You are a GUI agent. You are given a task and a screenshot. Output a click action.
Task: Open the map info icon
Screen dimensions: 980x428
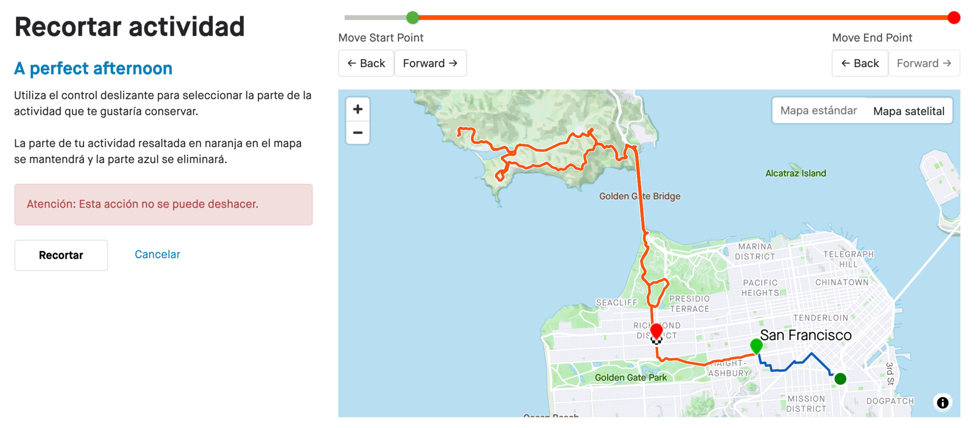942,402
